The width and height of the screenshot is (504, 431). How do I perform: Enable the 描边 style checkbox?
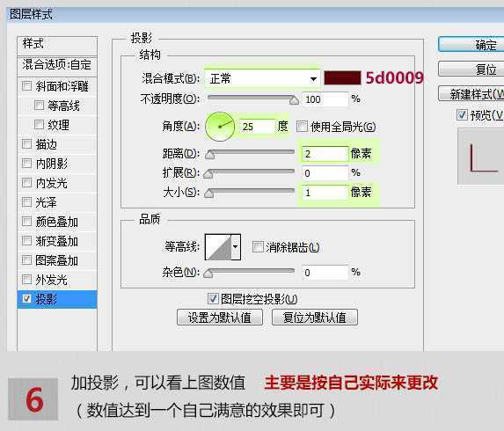26,143
